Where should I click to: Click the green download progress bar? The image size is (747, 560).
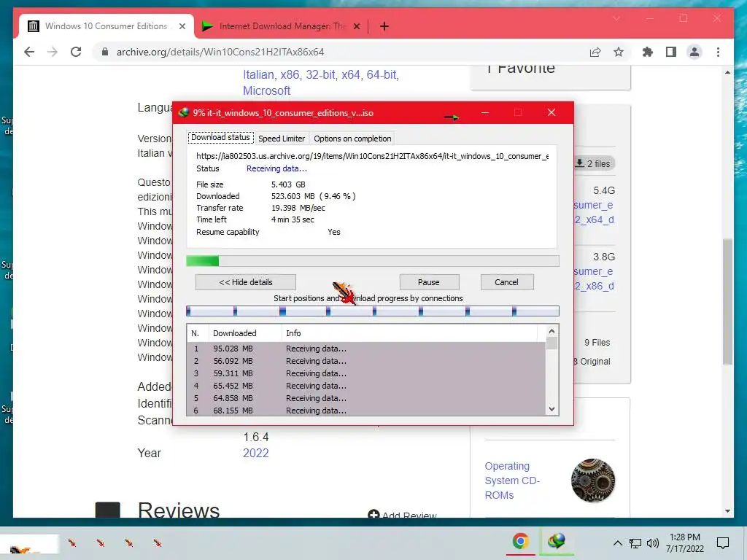373,261
